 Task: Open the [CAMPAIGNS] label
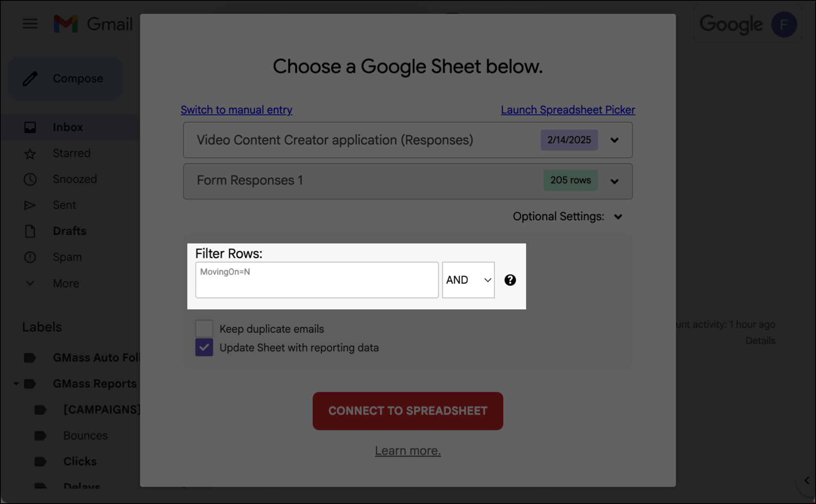(102, 410)
